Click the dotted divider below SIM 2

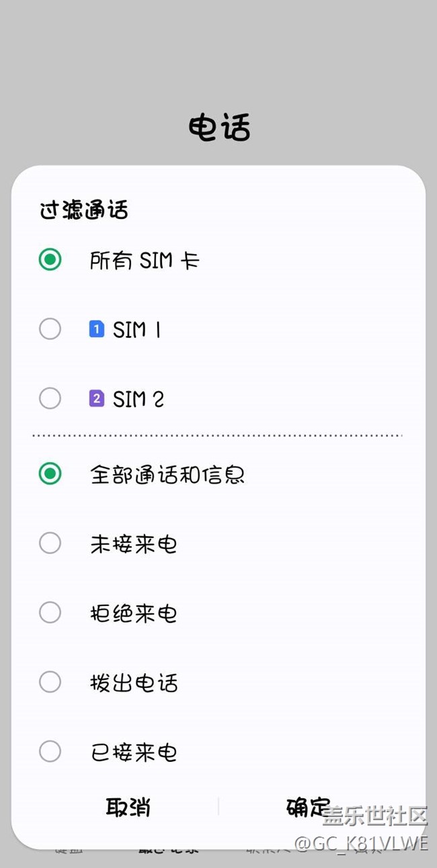[x=218, y=435]
